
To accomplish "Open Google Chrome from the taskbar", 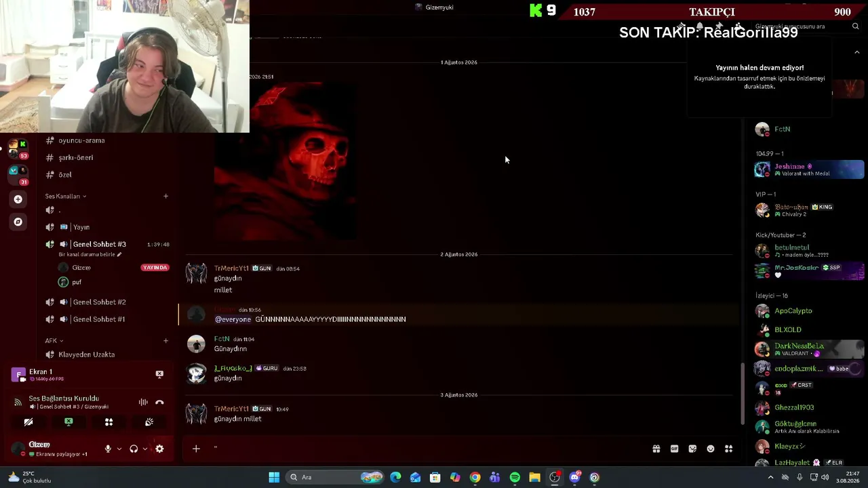I will point(475,477).
